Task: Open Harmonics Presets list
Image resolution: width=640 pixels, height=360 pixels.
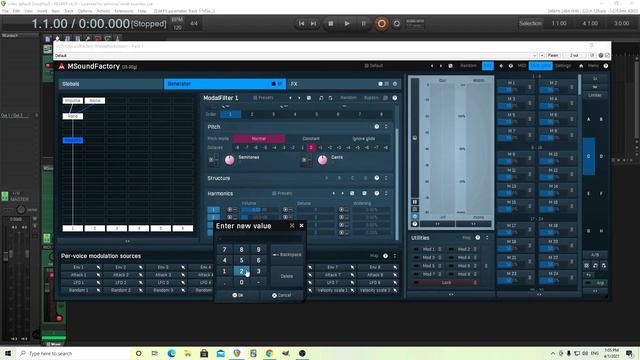Action: coord(282,193)
